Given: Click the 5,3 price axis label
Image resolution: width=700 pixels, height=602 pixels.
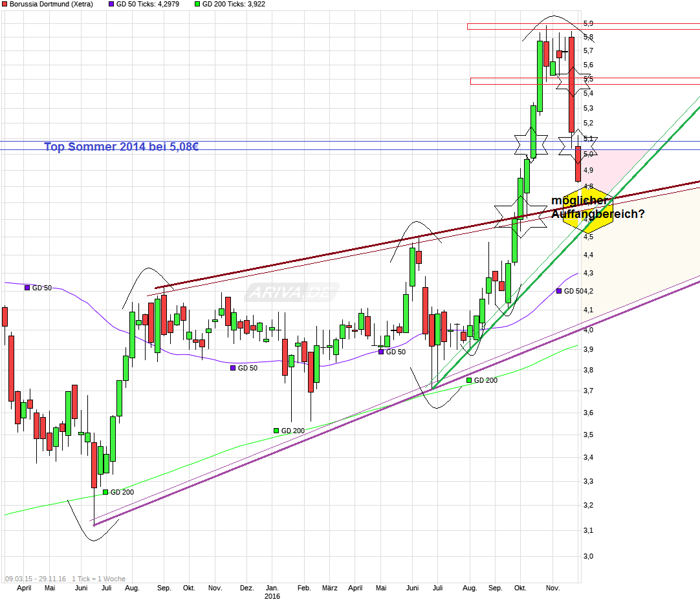Looking at the screenshot, I should pos(588,109).
